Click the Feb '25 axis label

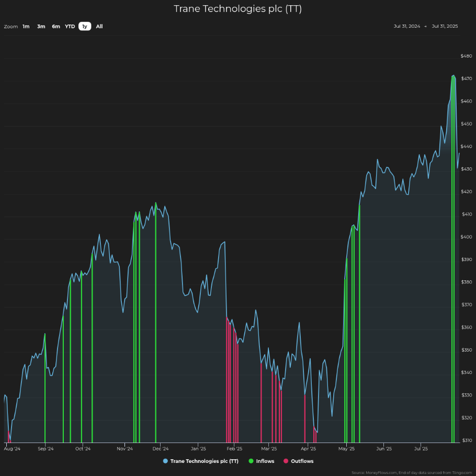[x=234, y=449]
